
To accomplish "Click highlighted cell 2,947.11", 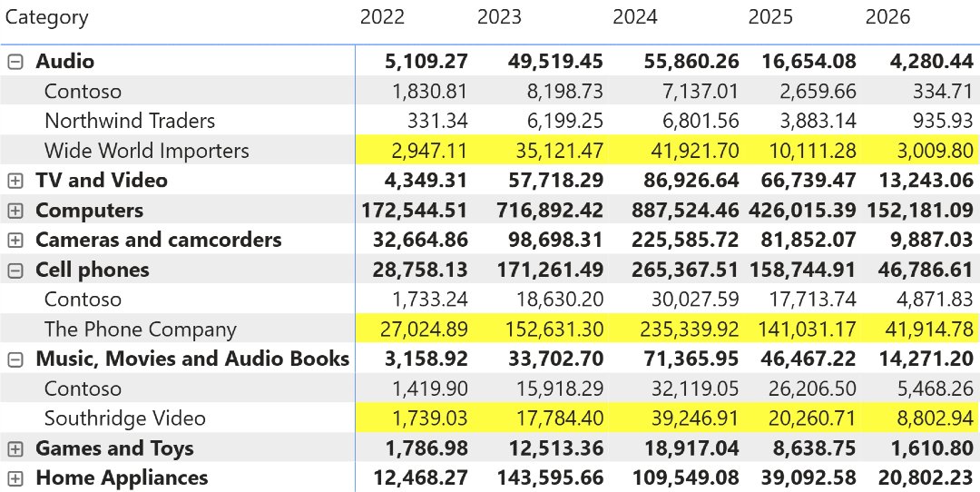I will [x=428, y=151].
